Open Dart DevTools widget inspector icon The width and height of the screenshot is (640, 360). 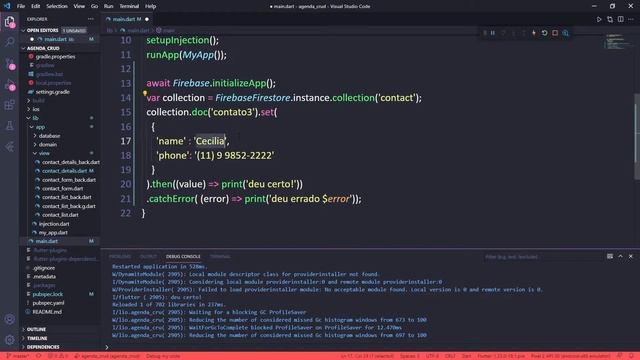565,33
